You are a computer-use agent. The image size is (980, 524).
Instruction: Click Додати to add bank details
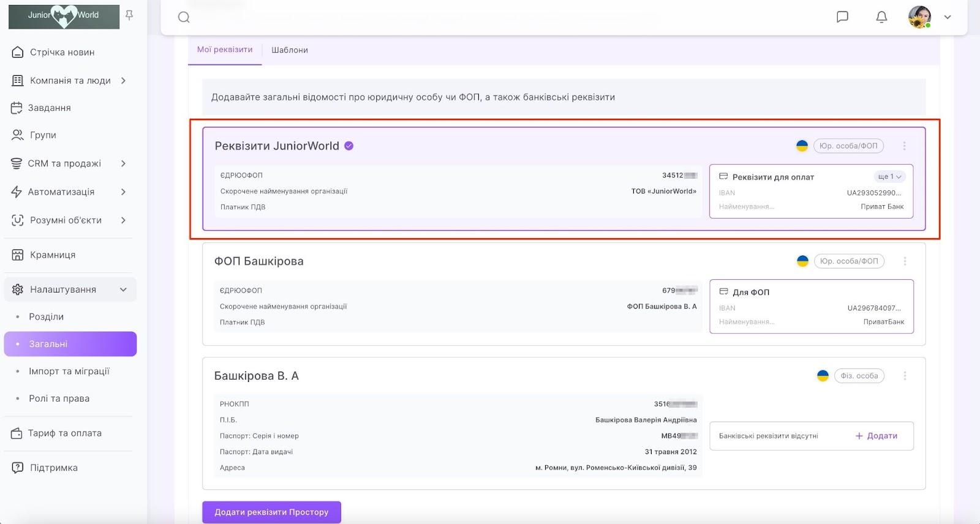[876, 436]
